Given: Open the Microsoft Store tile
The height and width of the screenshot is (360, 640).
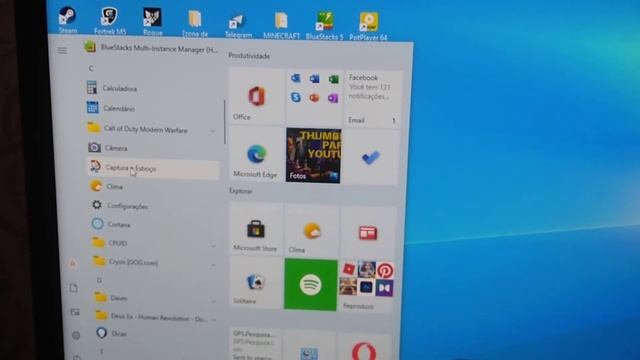Looking at the screenshot, I should point(256,229).
